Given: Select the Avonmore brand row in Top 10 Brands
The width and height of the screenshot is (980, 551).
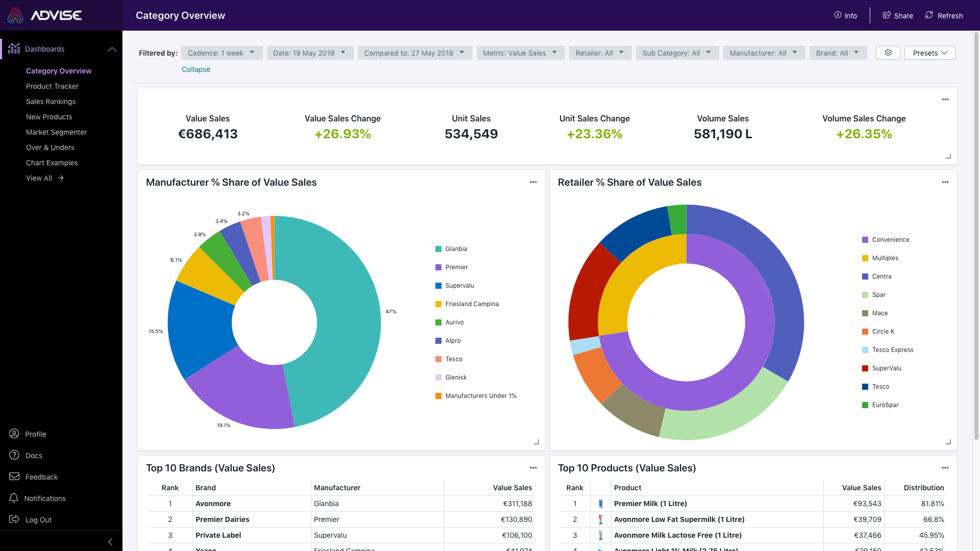Looking at the screenshot, I should (x=213, y=504).
